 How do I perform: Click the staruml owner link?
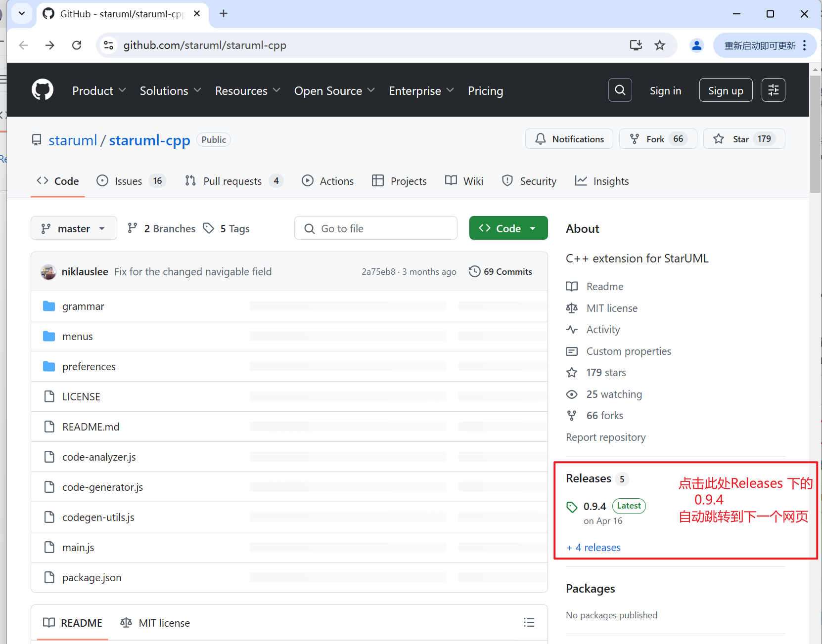(73, 140)
